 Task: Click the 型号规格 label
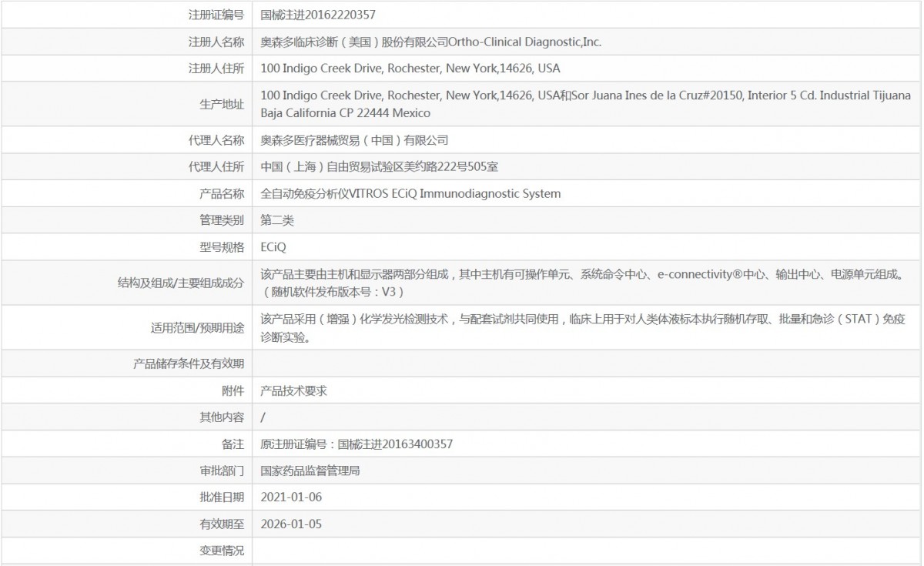(222, 247)
